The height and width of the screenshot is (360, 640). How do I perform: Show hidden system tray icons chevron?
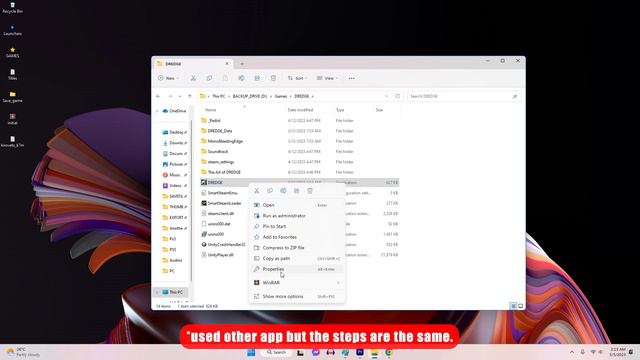click(x=572, y=352)
